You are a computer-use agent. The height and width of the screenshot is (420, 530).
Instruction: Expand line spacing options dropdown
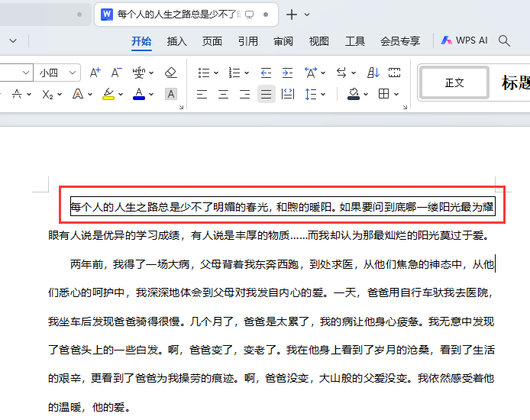click(323, 94)
